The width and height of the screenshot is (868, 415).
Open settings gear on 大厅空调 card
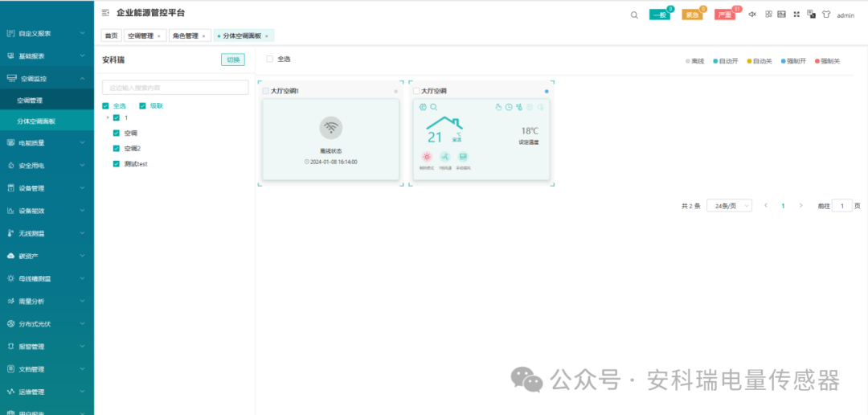[423, 107]
